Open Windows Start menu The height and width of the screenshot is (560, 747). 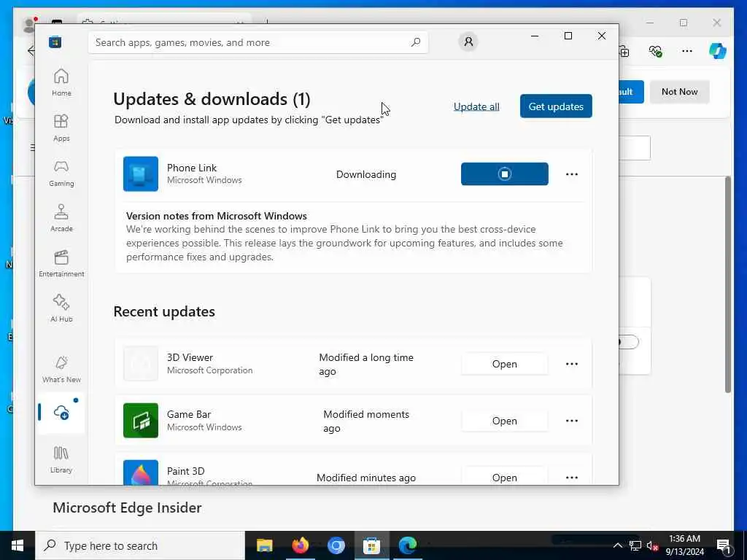click(x=18, y=545)
